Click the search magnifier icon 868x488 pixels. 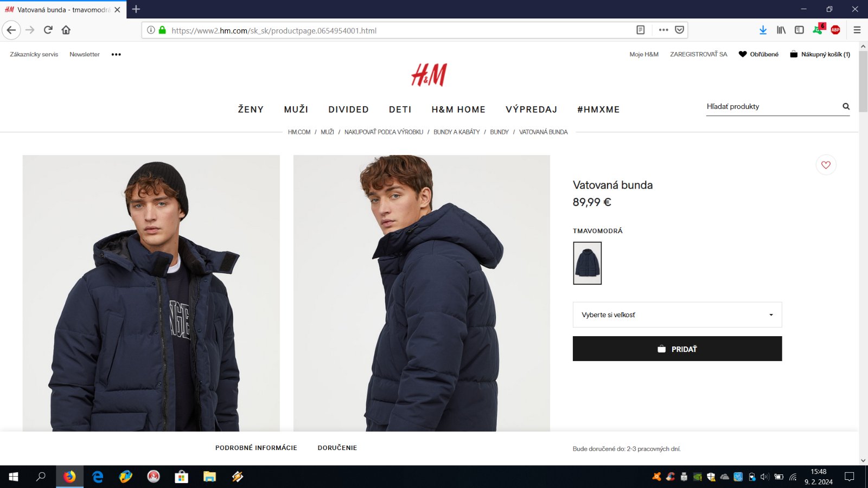click(846, 106)
